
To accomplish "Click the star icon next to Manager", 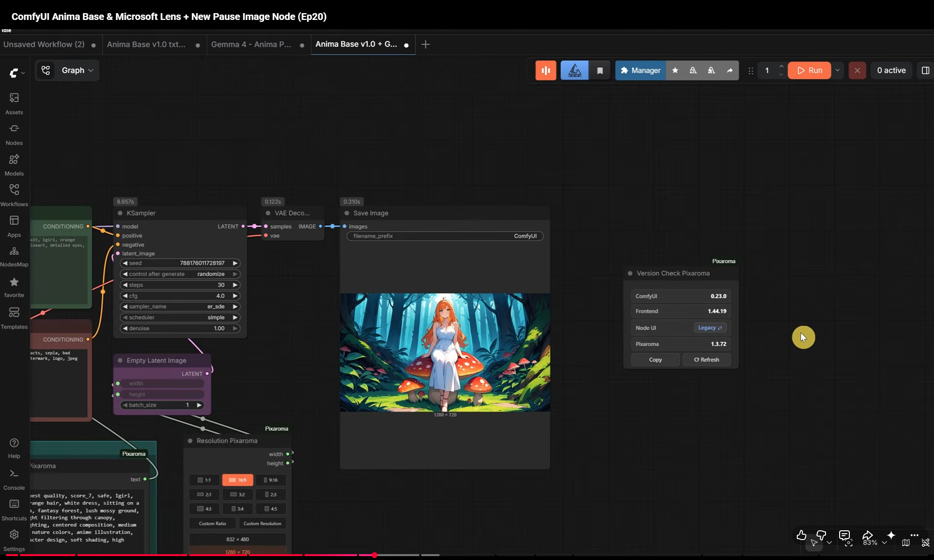I will tap(675, 71).
